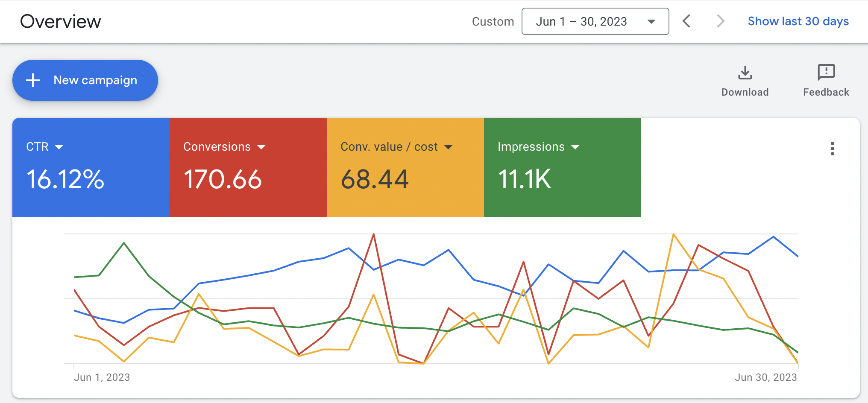Image resolution: width=868 pixels, height=403 pixels.
Task: Click the Impressions dropdown arrow on green card
Action: 576,147
